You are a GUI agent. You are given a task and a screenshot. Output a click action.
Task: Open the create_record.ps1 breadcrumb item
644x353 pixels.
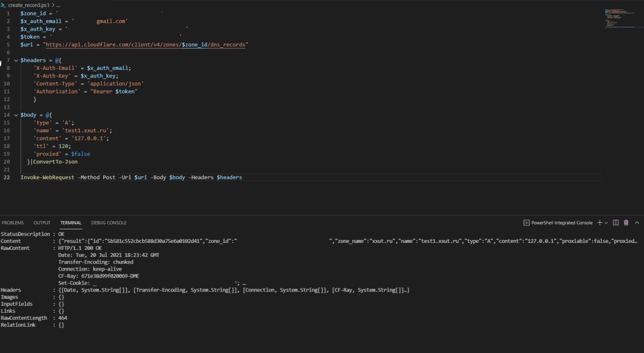click(x=29, y=5)
